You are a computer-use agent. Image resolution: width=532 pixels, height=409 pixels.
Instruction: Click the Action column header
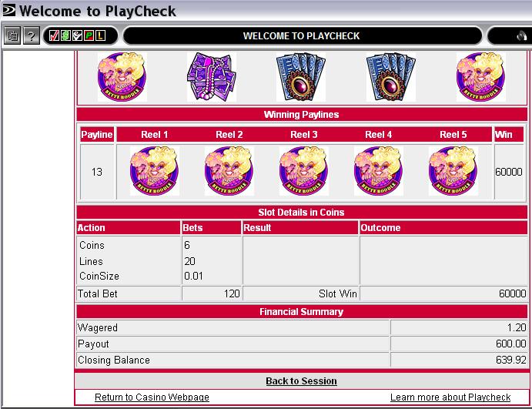coord(129,227)
